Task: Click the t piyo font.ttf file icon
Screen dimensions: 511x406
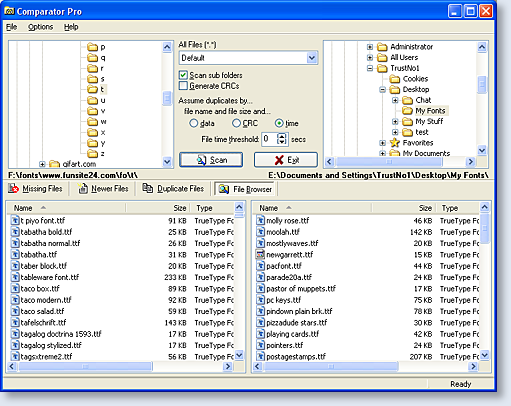Action: (x=15, y=220)
